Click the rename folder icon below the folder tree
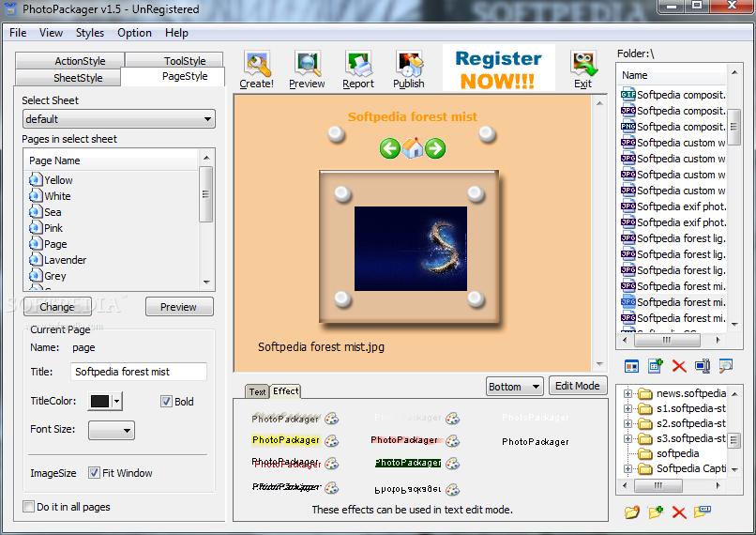The width and height of the screenshot is (756, 535). 703,511
